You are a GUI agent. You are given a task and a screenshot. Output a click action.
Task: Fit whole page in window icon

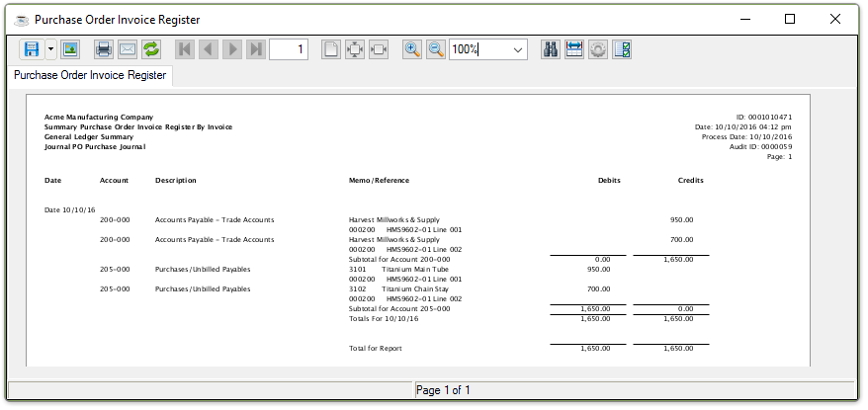354,49
